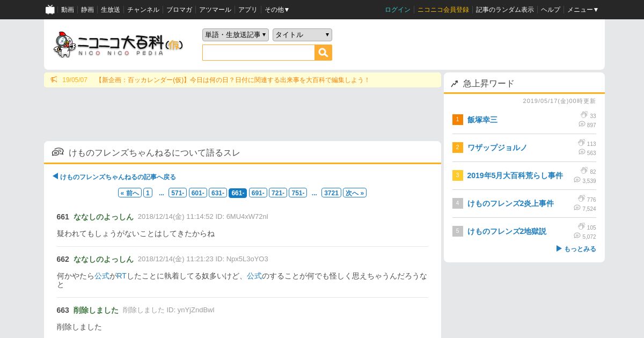
Task: Click rank 2 orange badge
Action: click(458, 148)
